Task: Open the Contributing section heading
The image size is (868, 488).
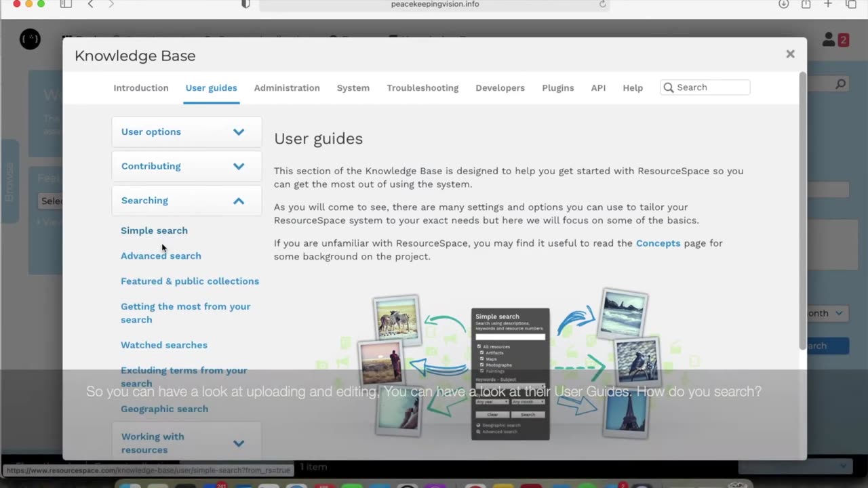Action: (151, 166)
